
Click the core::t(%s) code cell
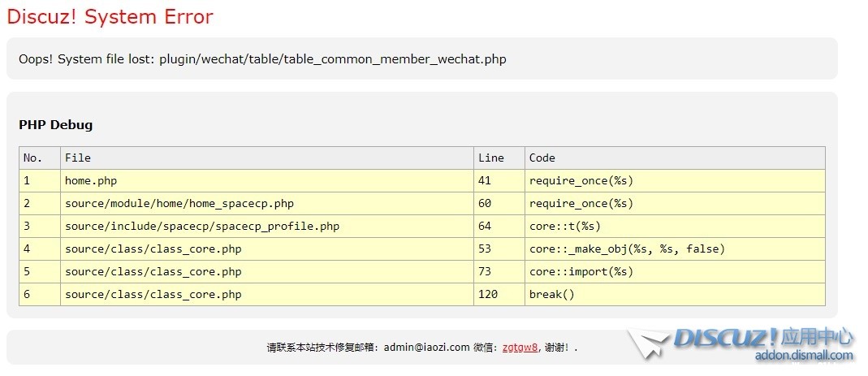pos(564,226)
